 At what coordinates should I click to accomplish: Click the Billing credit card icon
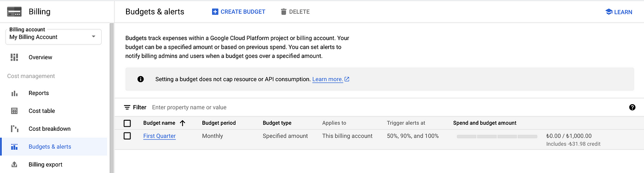pyautogui.click(x=14, y=11)
